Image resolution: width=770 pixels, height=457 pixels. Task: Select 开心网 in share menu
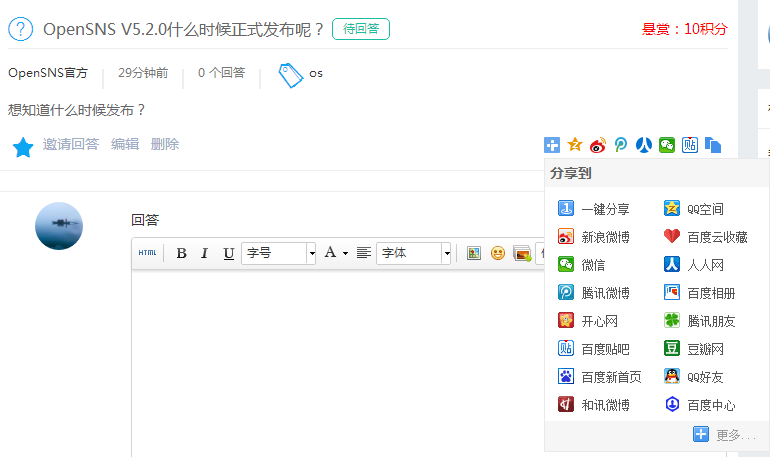[x=588, y=321]
